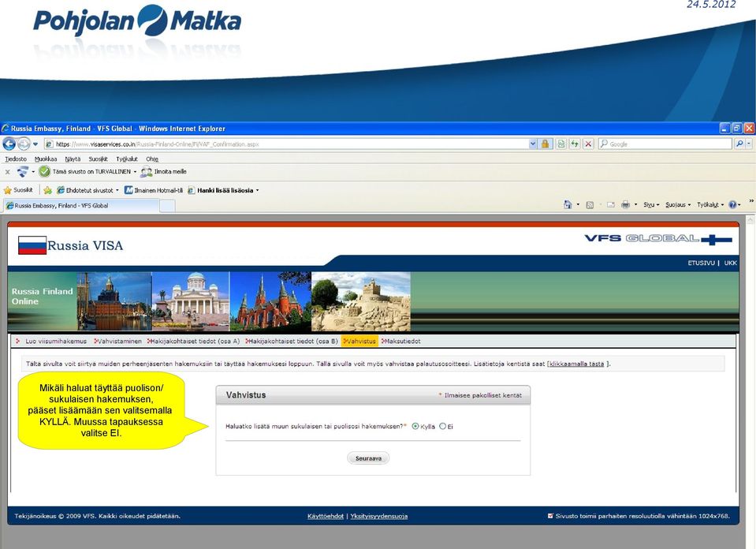Screen dimensions: 756x549
Task: Open the Suosikit menu in menu bar
Action: [99, 159]
